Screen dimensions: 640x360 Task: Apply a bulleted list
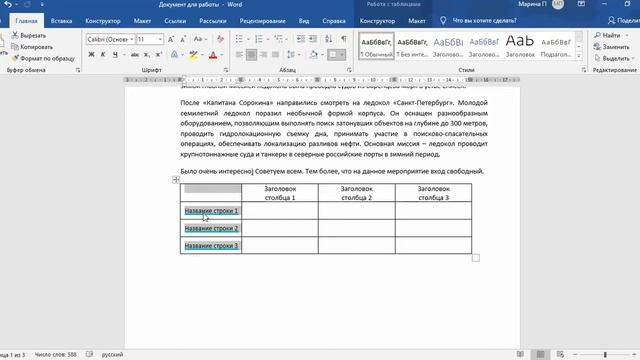[239, 39]
